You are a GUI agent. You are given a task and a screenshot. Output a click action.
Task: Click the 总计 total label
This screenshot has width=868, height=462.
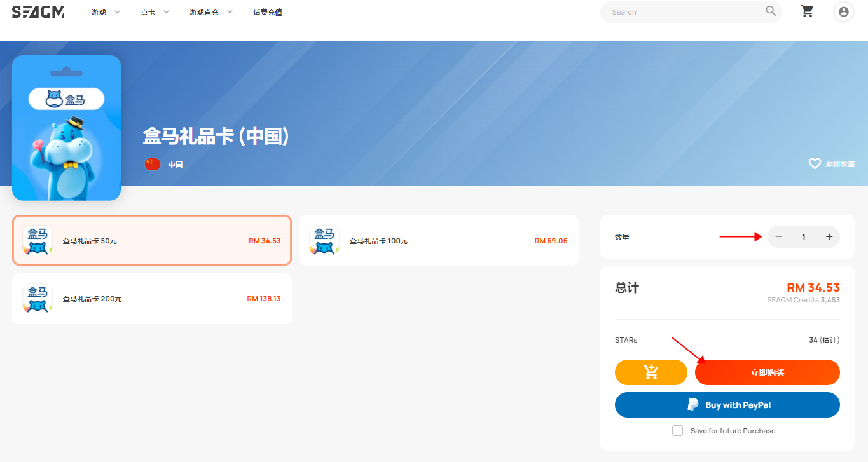click(x=627, y=288)
